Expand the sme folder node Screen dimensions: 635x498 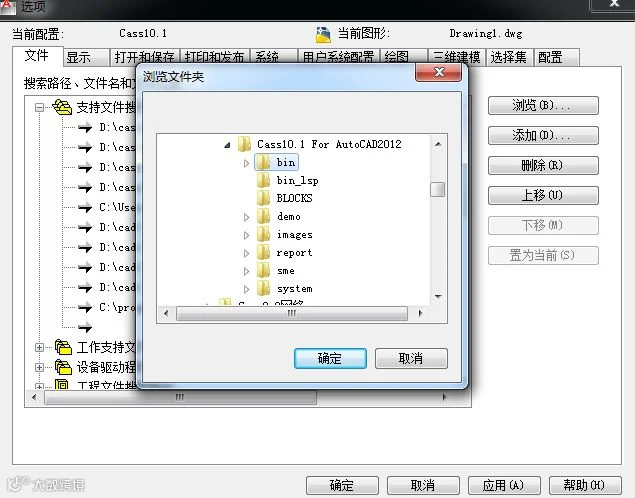pos(246,271)
